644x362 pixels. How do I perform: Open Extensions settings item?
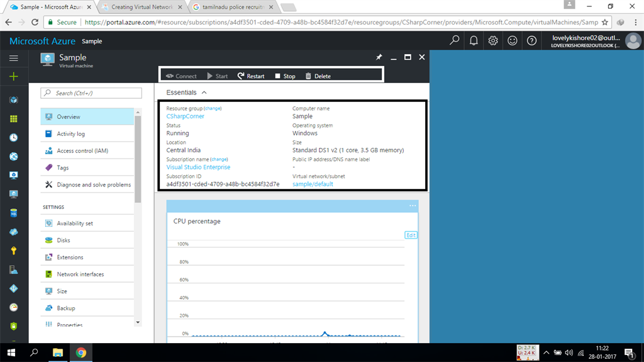pos(87,257)
